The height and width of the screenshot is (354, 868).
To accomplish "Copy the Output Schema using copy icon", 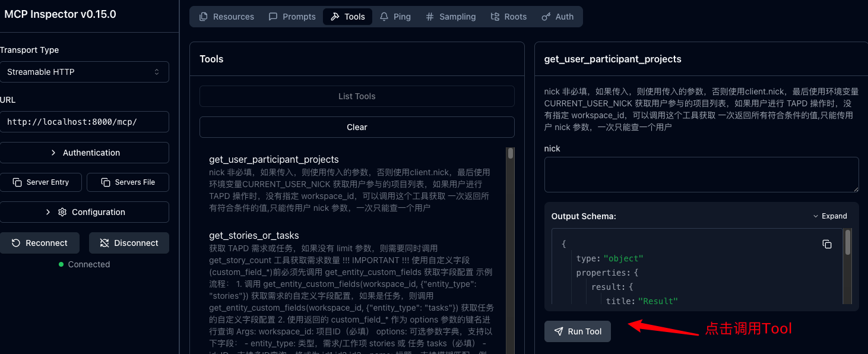I will [827, 244].
